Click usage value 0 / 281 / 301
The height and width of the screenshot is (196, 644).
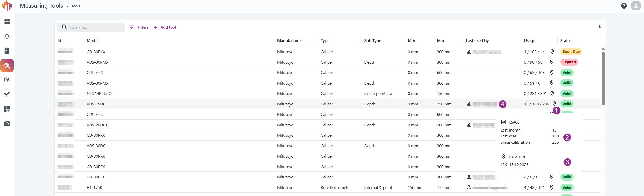[x=535, y=94]
